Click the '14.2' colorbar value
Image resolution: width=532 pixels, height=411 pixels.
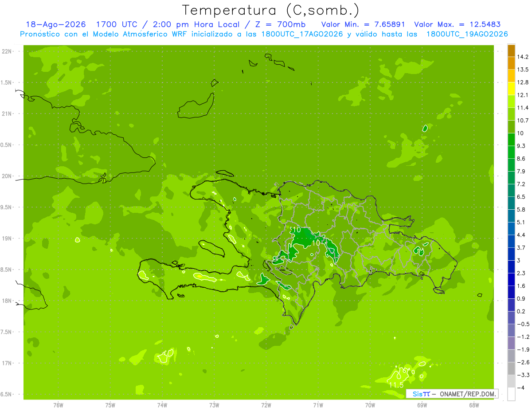pyautogui.click(x=523, y=57)
